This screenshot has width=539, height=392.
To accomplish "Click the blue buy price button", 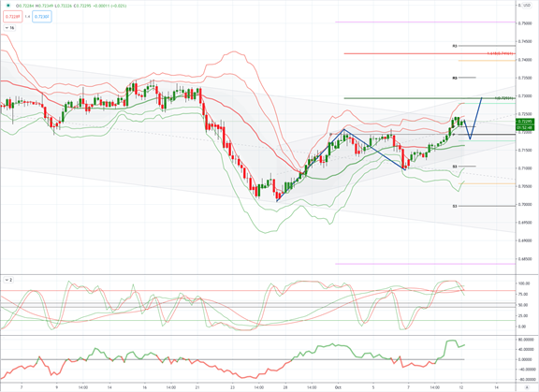I will pos(42,17).
